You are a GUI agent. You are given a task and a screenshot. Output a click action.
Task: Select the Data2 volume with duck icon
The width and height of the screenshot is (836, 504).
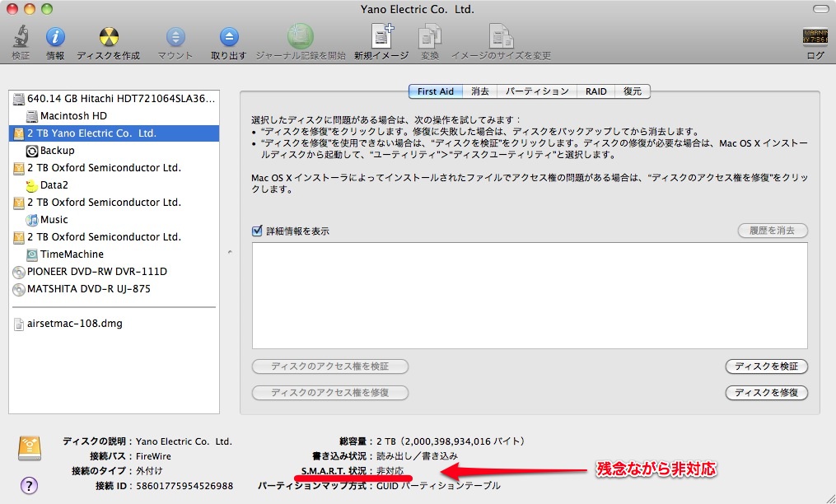pyautogui.click(x=114, y=185)
